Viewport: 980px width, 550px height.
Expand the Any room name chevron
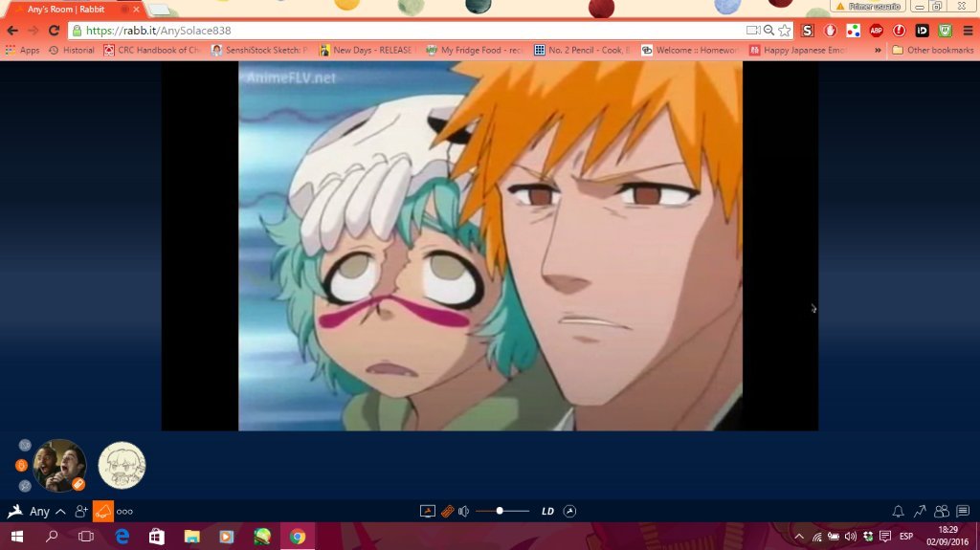coord(60,511)
